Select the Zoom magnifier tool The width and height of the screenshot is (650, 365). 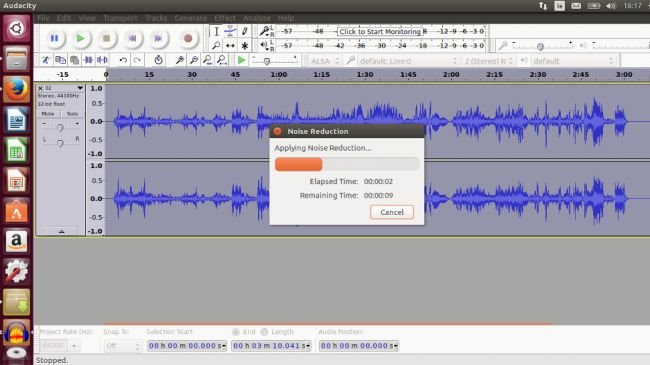pyautogui.click(x=216, y=46)
